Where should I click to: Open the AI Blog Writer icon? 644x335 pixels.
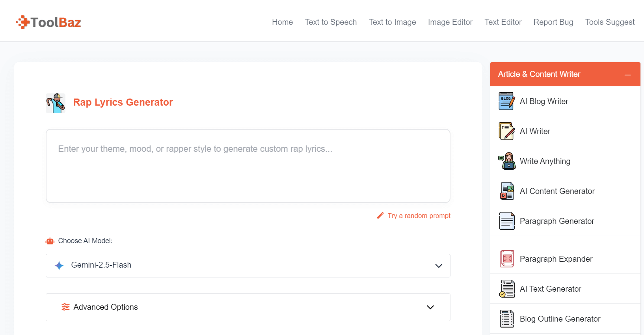click(x=506, y=101)
